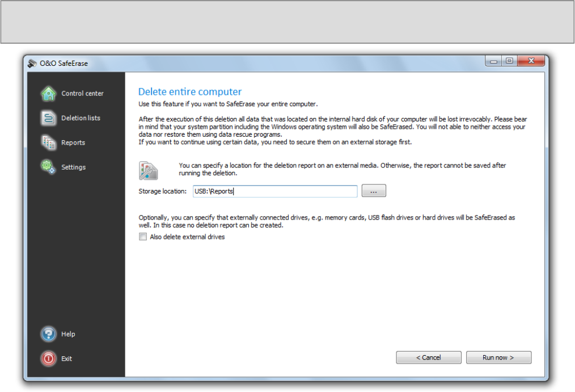The image size is (575, 392).
Task: Click the deletion report document icon
Action: (148, 171)
